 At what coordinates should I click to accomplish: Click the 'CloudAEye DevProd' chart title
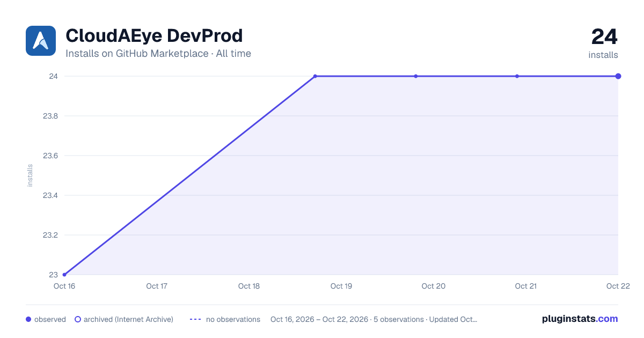pyautogui.click(x=154, y=36)
